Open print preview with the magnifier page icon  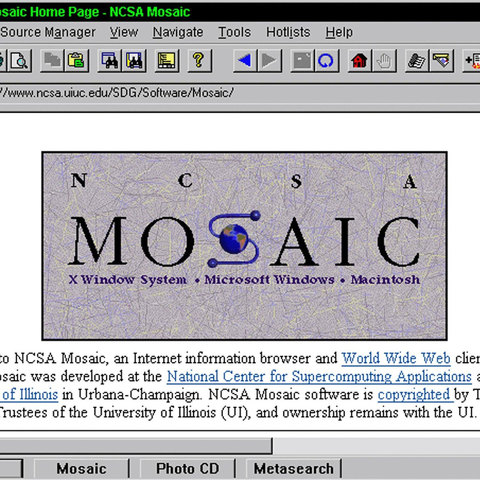[x=20, y=61]
